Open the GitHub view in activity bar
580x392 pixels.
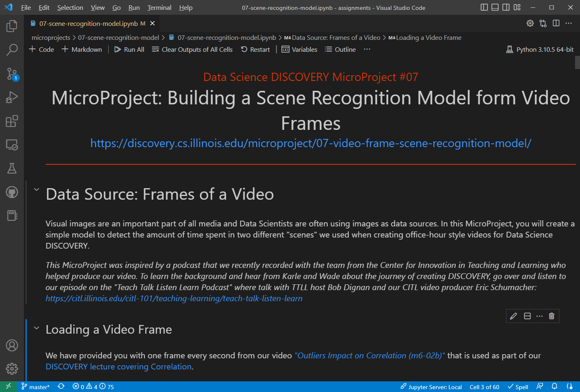point(12,192)
